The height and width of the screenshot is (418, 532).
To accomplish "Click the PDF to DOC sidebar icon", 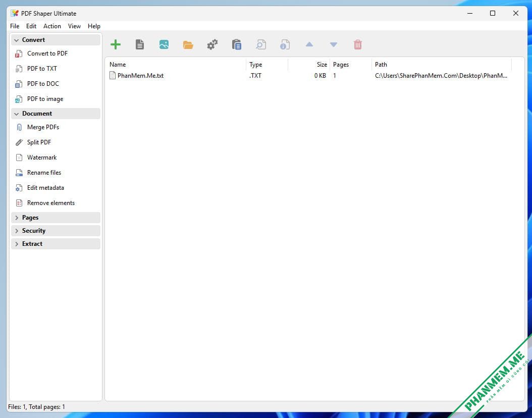I will (x=19, y=84).
